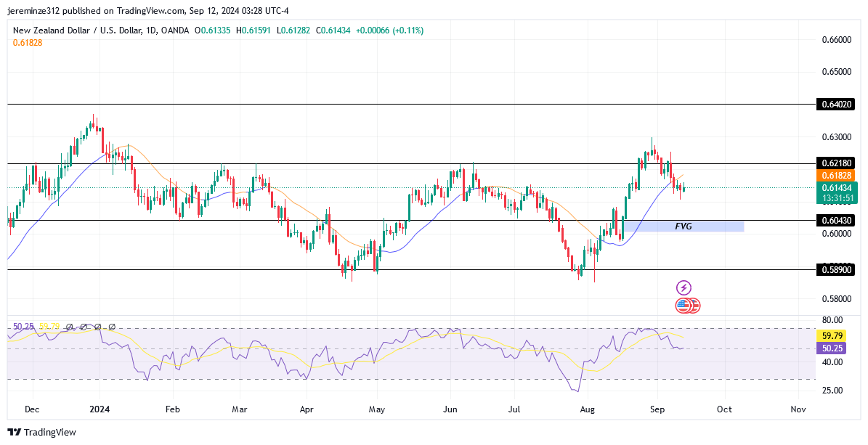Click the 0.58000 price scale value
Screen dimensions: 868x445
837,299
